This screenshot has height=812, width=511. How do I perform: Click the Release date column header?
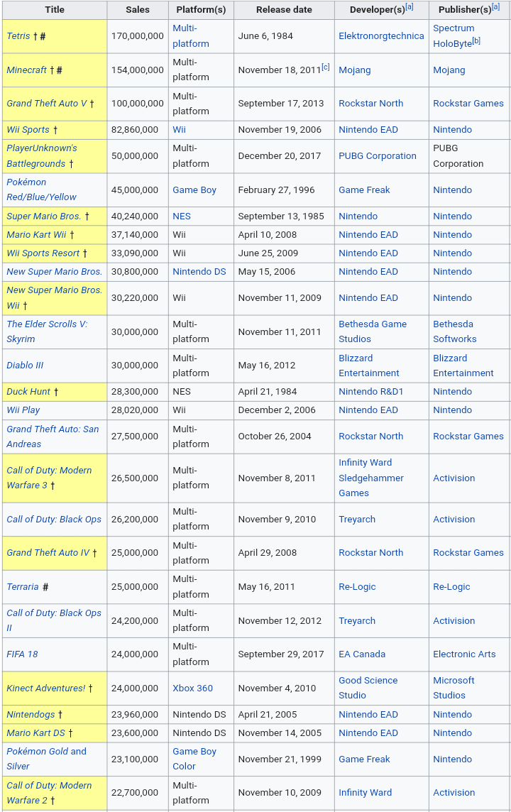pos(284,10)
